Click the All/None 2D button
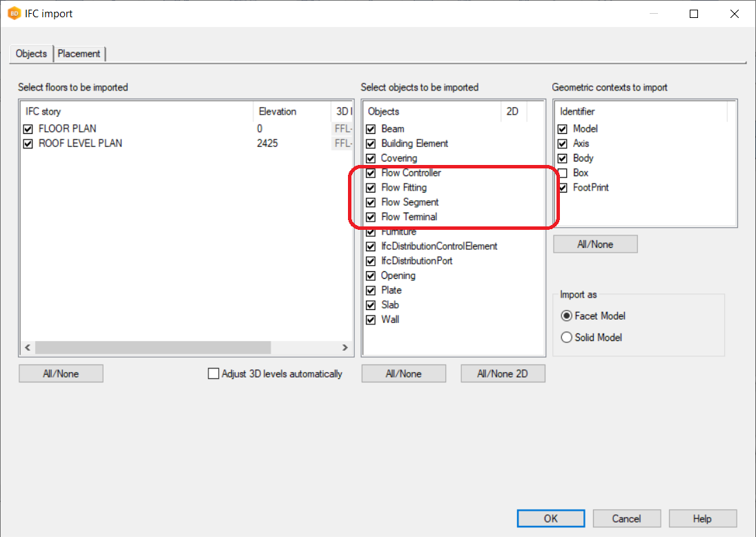The image size is (756, 537). click(x=503, y=373)
